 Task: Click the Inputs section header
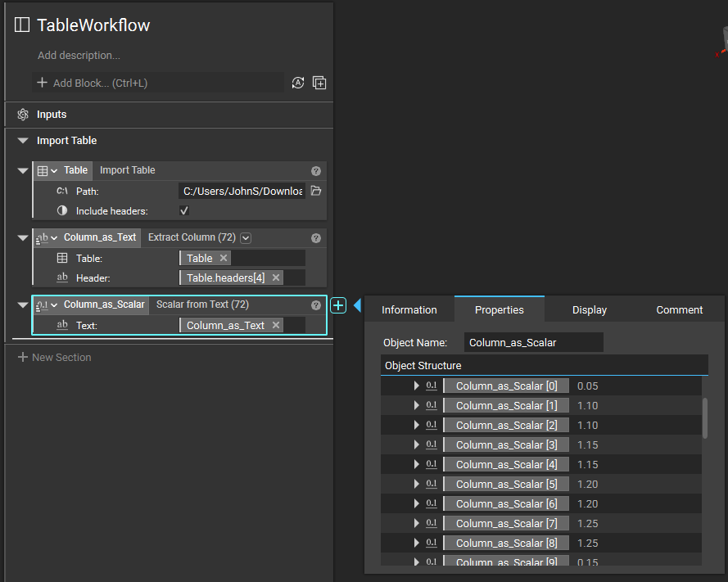coord(169,114)
